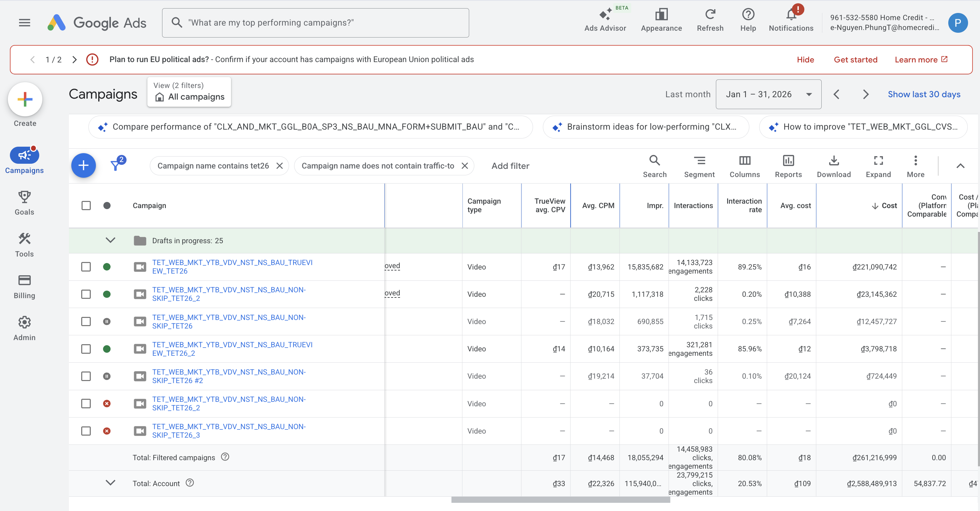Viewport: 980px width, 511px height.
Task: Open the filter funnel icon
Action: tap(116, 165)
